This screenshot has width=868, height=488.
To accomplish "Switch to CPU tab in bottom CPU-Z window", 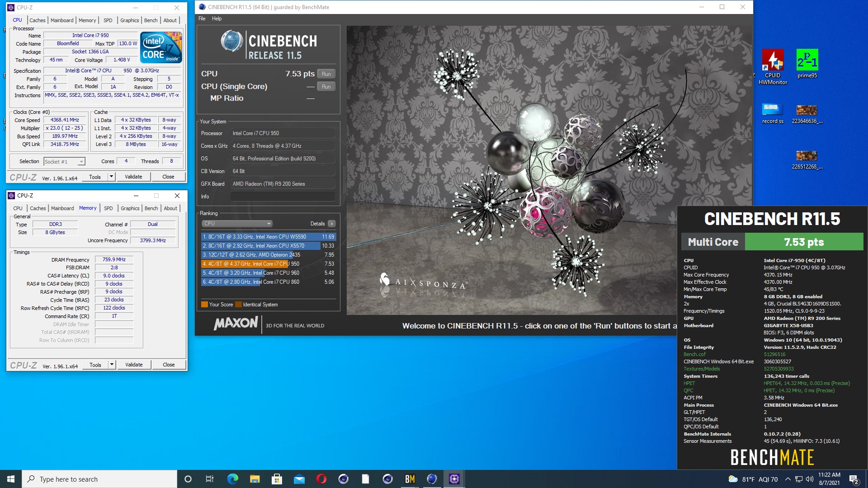I will (18, 208).
